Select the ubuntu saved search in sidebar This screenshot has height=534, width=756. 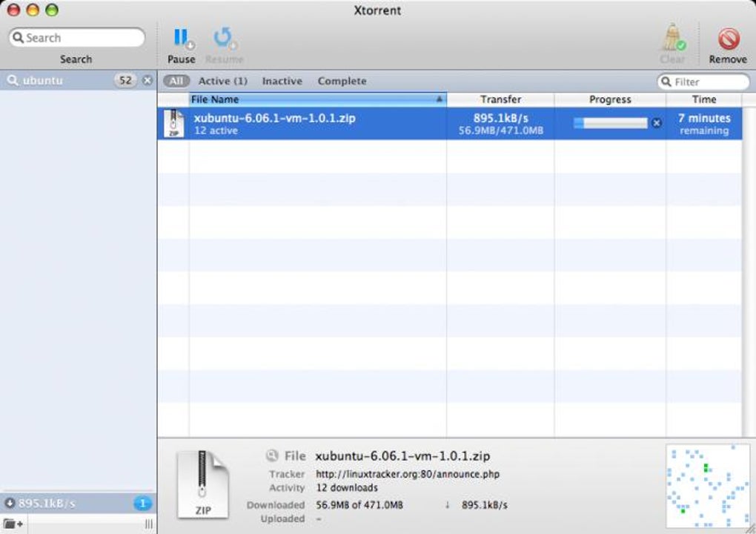(78, 80)
